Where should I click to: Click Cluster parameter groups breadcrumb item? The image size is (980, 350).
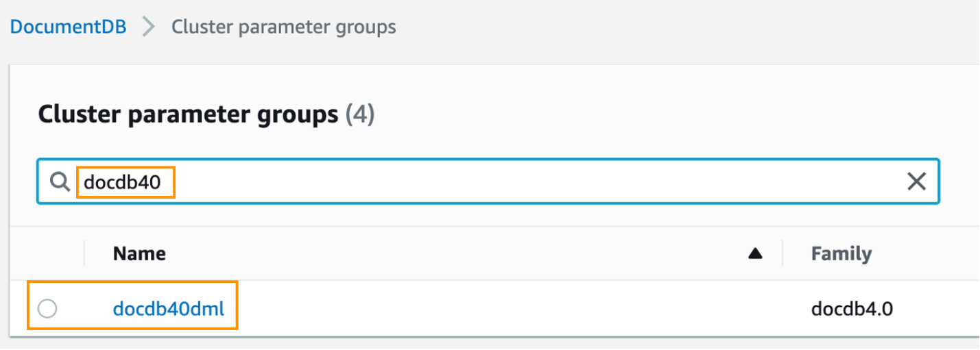pyautogui.click(x=283, y=27)
